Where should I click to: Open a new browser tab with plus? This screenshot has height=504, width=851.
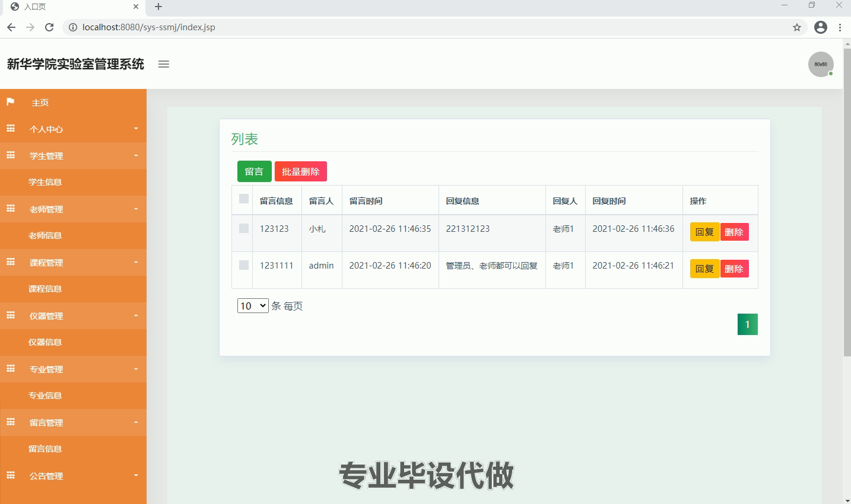pyautogui.click(x=158, y=7)
